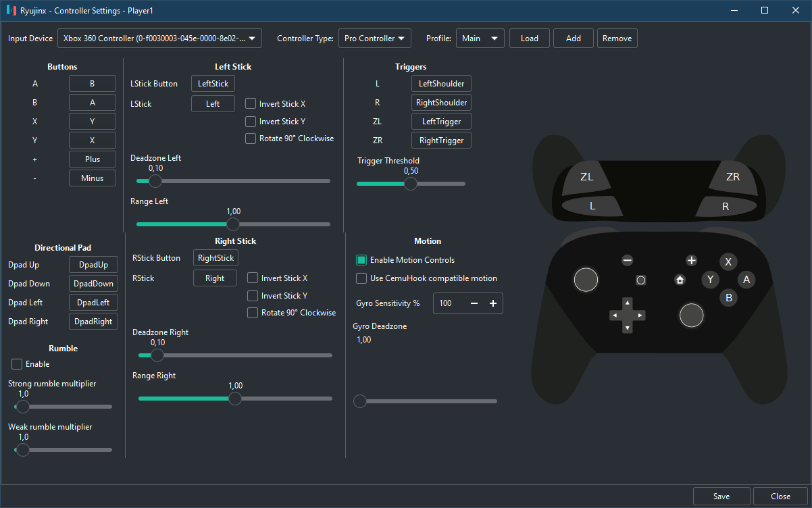Screen dimensions: 812x508
Task: Click the D-pad left arrow on the diagram
Action: 615,315
